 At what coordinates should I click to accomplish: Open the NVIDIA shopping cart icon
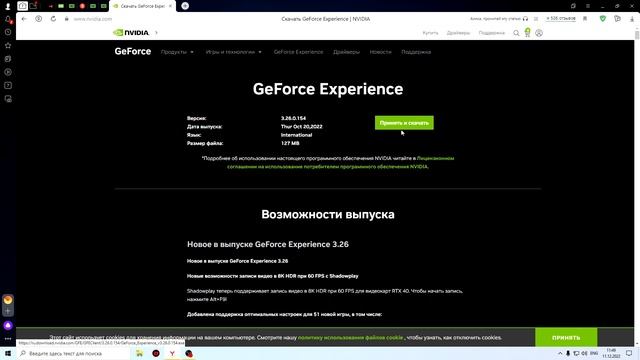point(527,33)
